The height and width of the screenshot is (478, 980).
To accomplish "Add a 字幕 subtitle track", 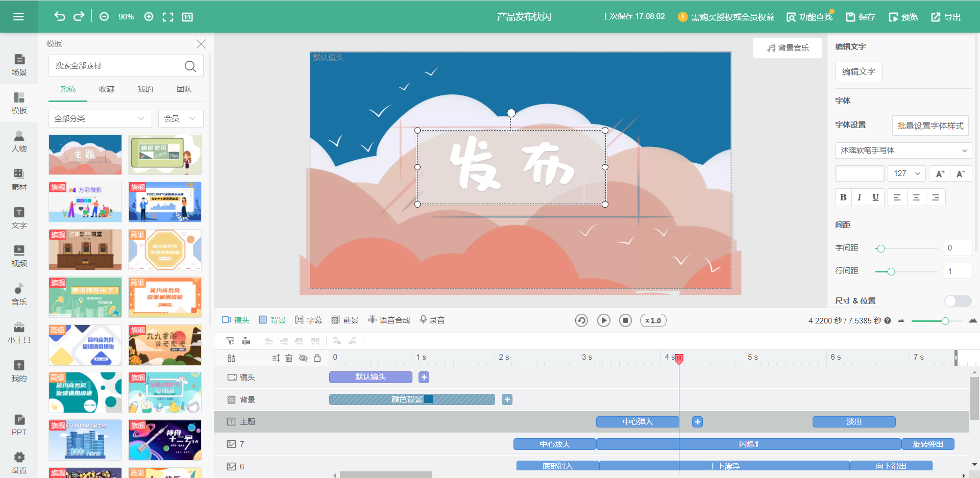I will pyautogui.click(x=309, y=320).
